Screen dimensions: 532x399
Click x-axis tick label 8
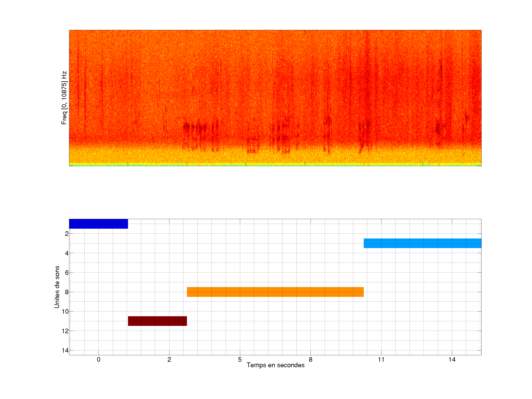click(311, 359)
